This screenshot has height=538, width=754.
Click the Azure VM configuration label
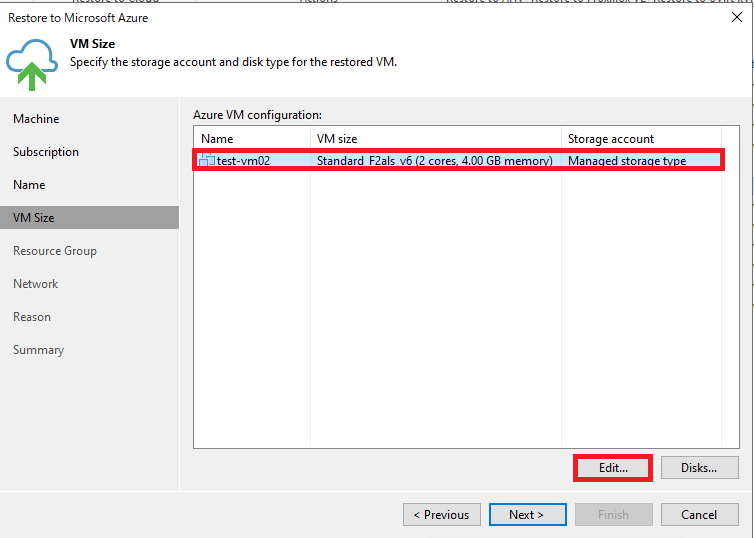[x=257, y=115]
